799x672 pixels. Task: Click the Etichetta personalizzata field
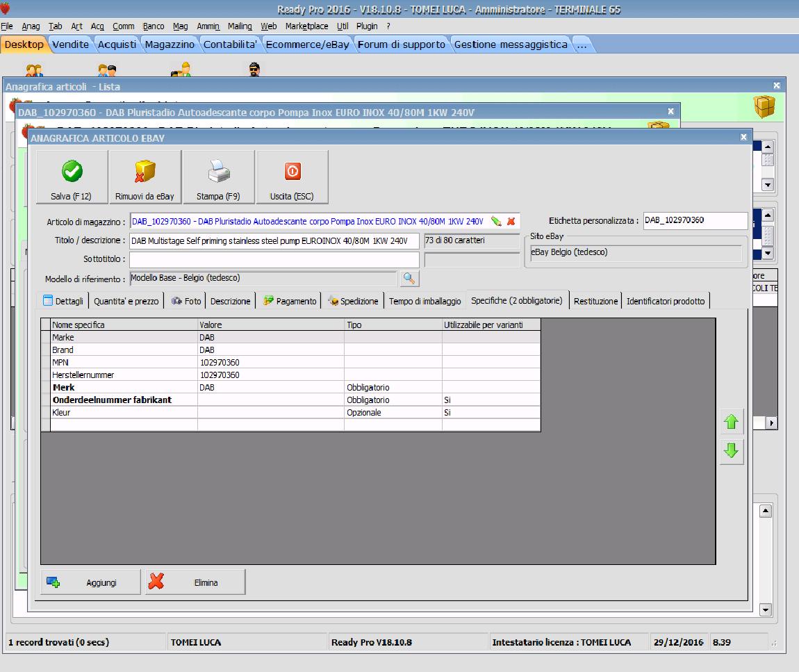pos(695,220)
